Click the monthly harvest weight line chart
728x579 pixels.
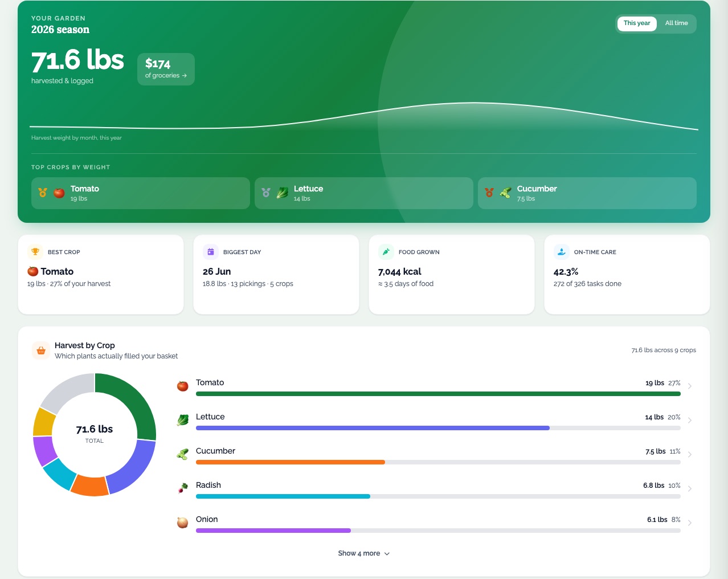364,117
